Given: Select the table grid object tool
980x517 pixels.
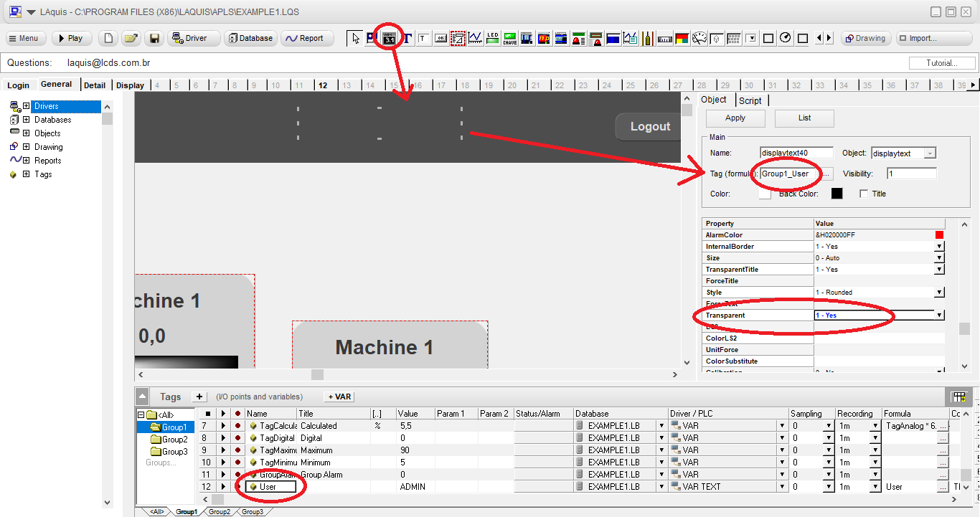Looking at the screenshot, I should point(734,38).
